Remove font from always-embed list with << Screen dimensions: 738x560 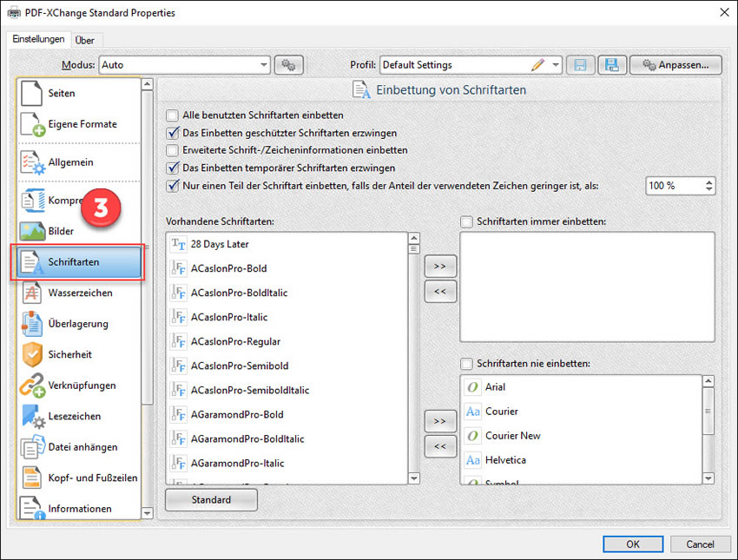pos(440,292)
